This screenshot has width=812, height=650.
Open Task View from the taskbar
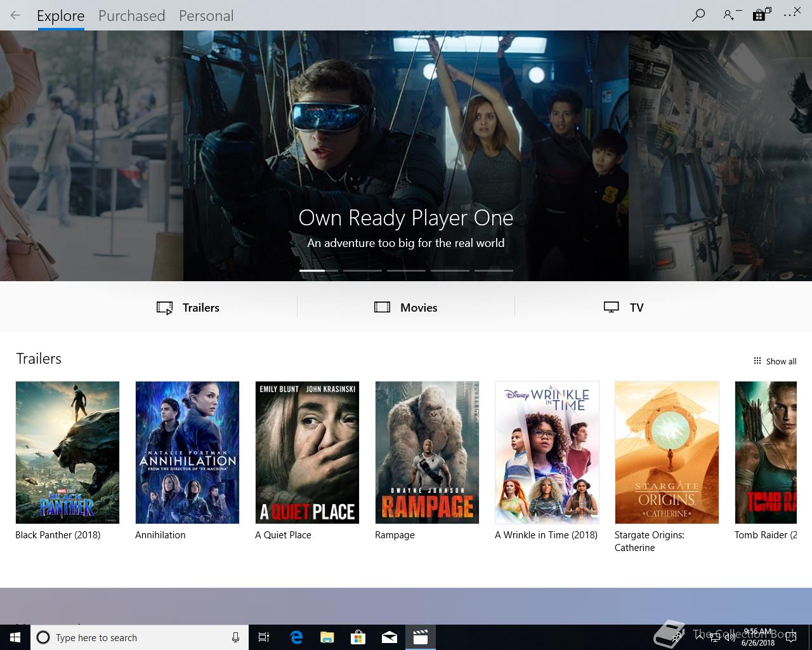pyautogui.click(x=264, y=637)
